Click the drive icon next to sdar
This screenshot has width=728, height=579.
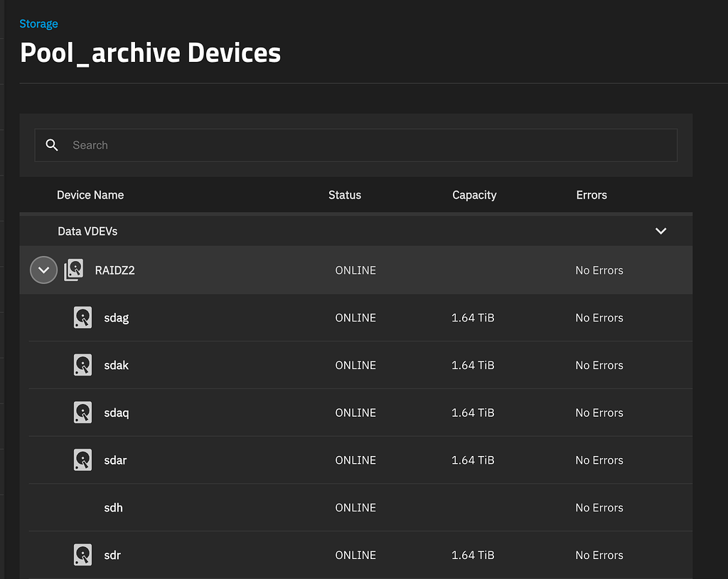click(82, 460)
